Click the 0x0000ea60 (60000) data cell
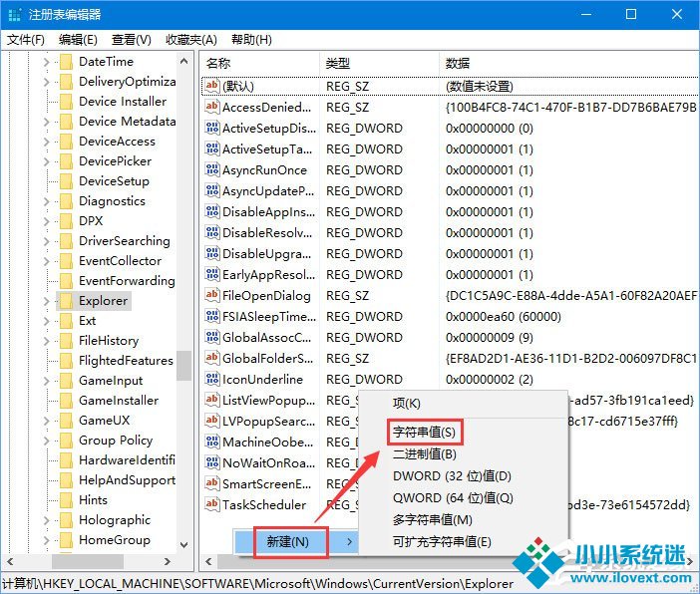The height and width of the screenshot is (594, 700). coord(504,316)
